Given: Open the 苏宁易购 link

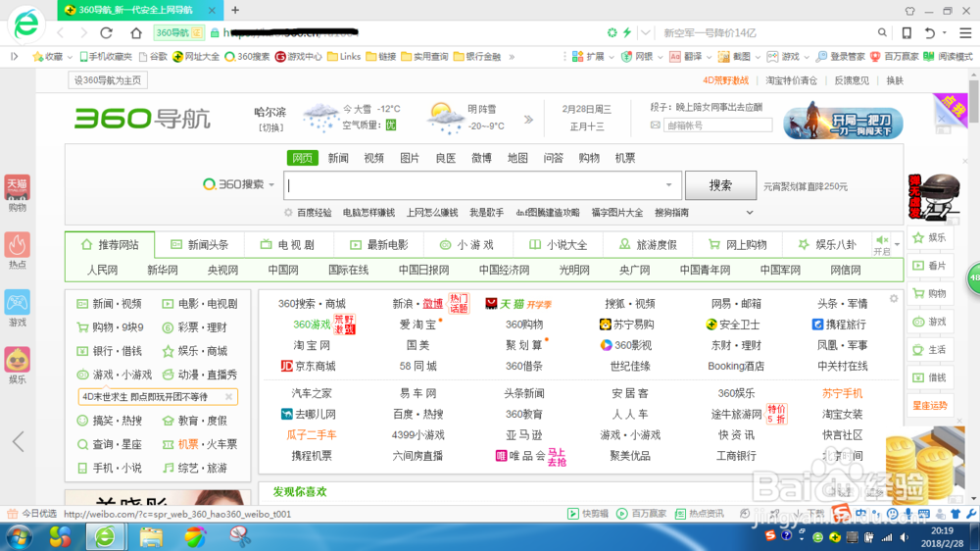Looking at the screenshot, I should (626, 325).
